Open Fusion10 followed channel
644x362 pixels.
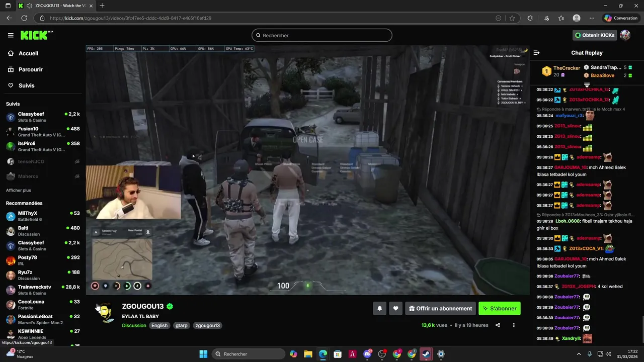pyautogui.click(x=43, y=132)
